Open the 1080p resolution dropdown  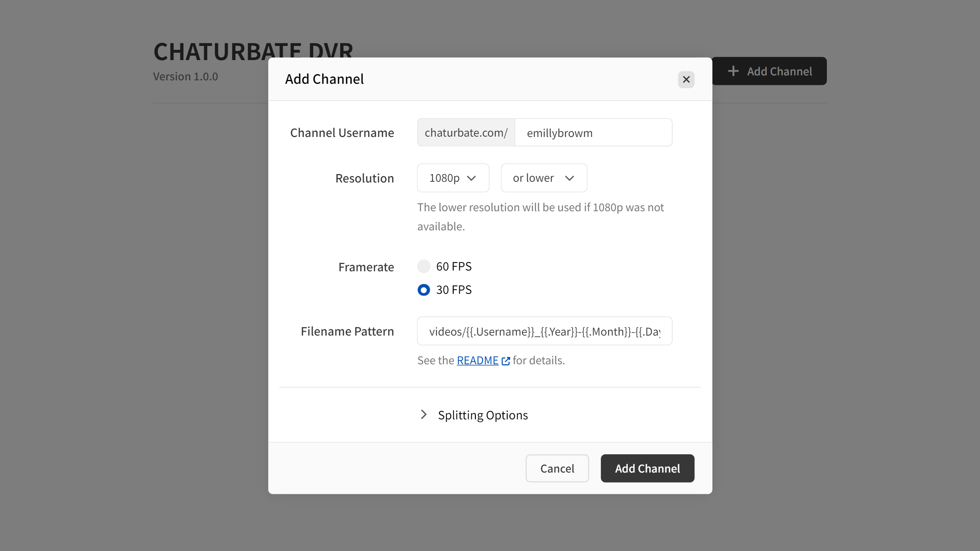point(453,178)
